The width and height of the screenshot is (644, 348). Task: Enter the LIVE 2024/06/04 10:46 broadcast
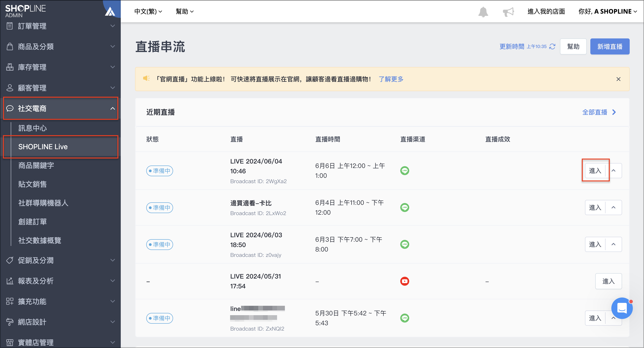point(595,171)
